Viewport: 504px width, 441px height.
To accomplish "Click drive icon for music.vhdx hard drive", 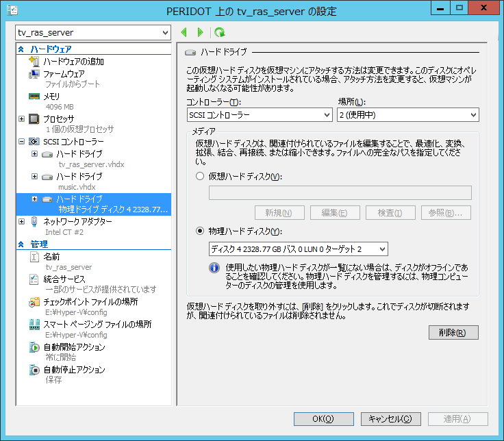I will (47, 177).
